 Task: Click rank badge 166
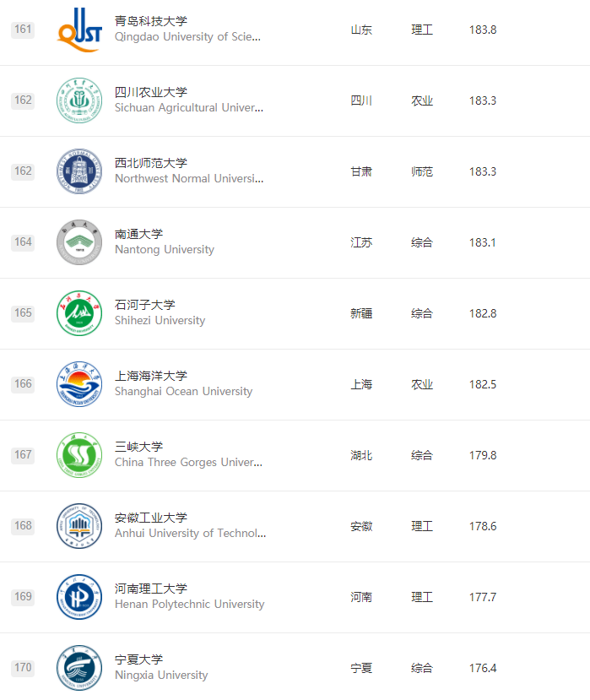click(x=23, y=384)
